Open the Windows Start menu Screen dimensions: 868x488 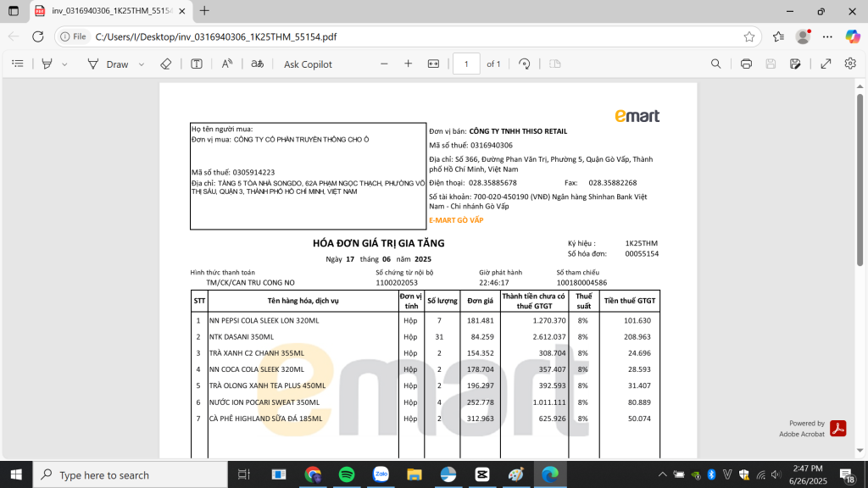click(x=16, y=474)
